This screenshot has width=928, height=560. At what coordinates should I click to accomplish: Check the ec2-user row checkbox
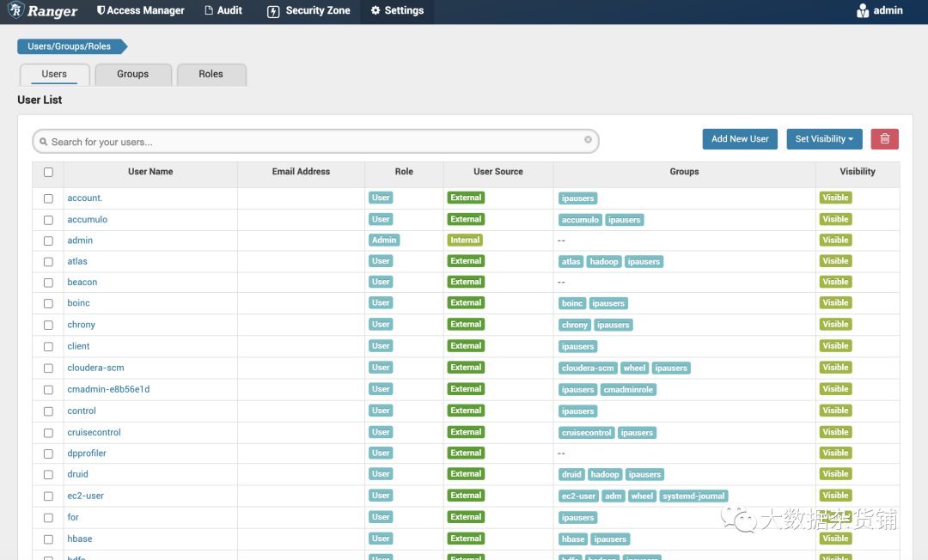pyautogui.click(x=48, y=496)
